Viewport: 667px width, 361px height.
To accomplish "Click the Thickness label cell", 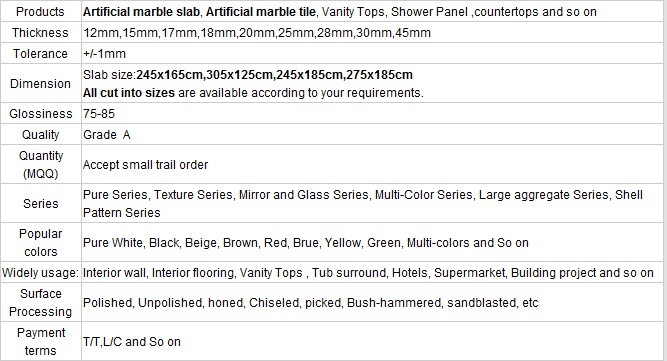I will 40,33.
